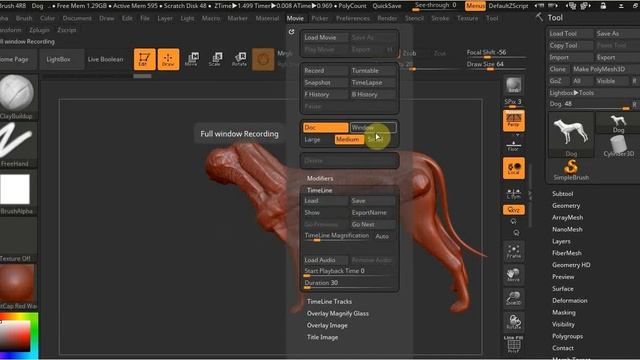Activate the Scale tool in top shelf
Viewport: 640px width, 360px height.
[x=216, y=59]
